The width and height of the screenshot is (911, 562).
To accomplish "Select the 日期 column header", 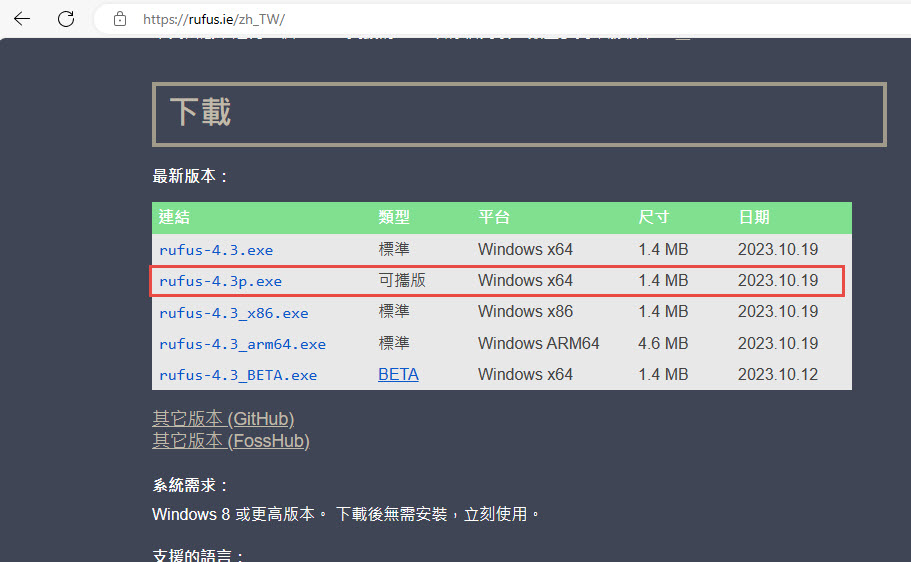I will [754, 217].
